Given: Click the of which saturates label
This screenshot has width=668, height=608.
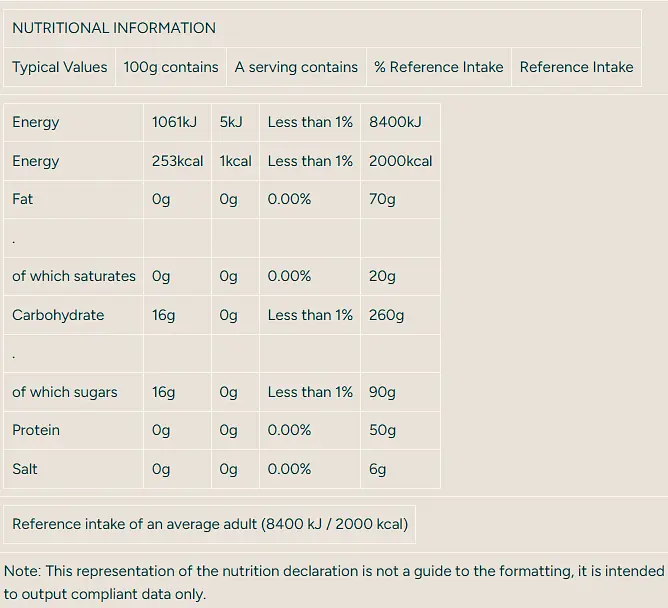Looking at the screenshot, I should pyautogui.click(x=74, y=276).
